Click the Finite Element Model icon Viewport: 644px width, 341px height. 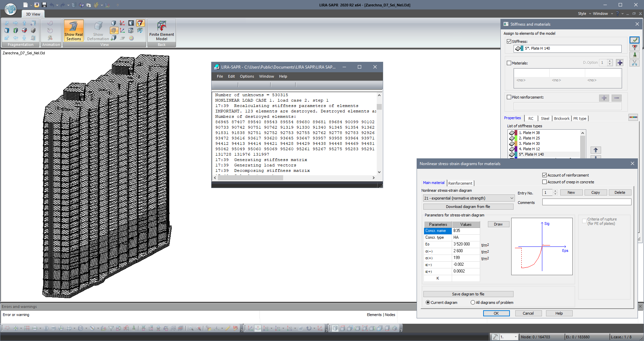[x=162, y=31]
